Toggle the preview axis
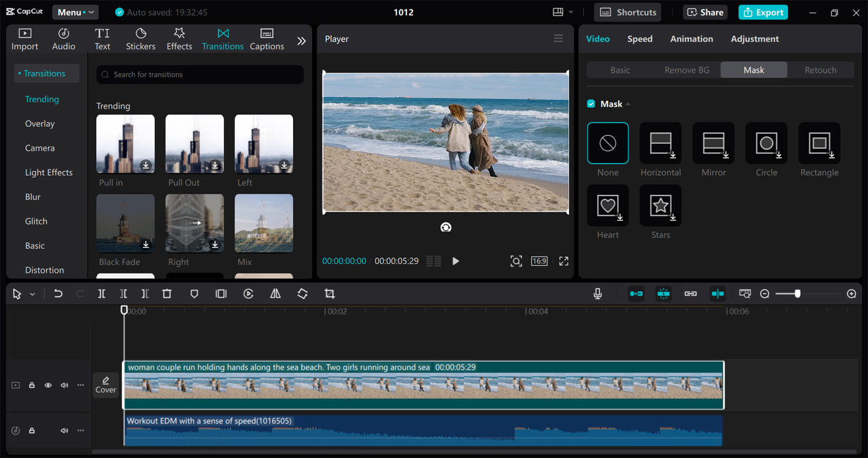 pyautogui.click(x=717, y=294)
